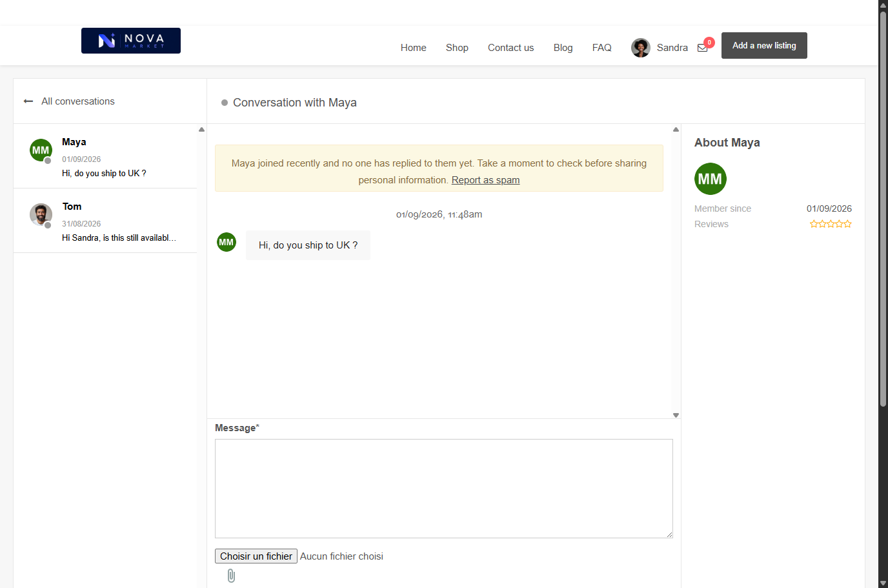Go to the Home page
888x588 pixels.
pos(414,48)
